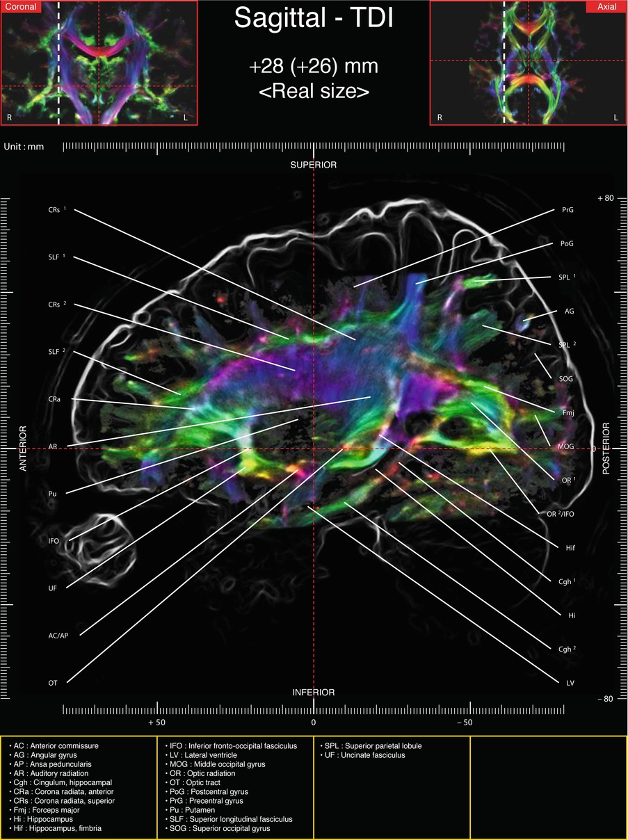The height and width of the screenshot is (840, 628).
Task: Click the Hif annotation label
Action: coord(570,548)
